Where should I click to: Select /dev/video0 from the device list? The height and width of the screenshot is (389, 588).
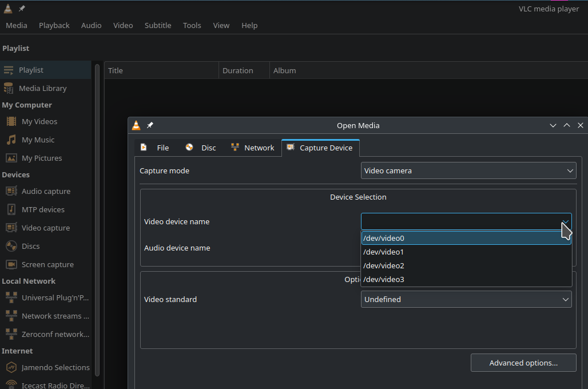466,238
